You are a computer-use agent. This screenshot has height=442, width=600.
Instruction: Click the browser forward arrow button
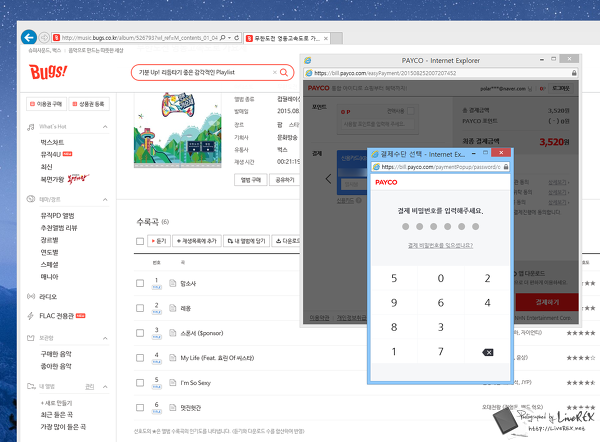pos(44,38)
